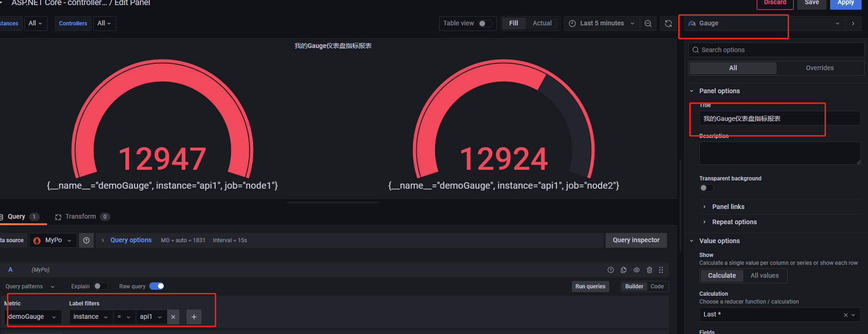868x334 pixels.
Task: Click the options pane vertical scrollbar
Action: click(x=680, y=205)
